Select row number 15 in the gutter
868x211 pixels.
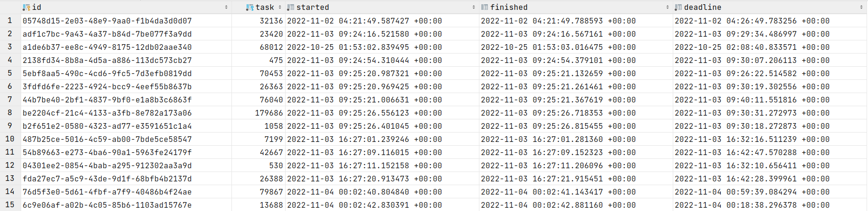[x=10, y=205]
